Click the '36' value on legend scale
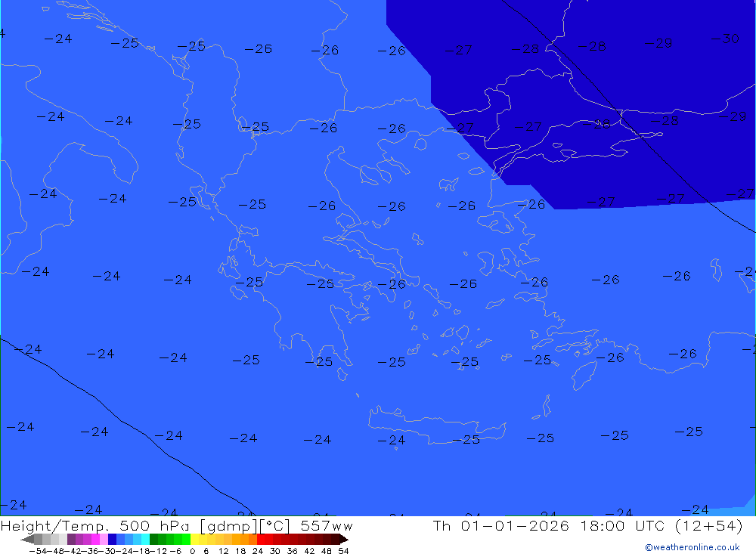This screenshot has width=756, height=554. [292, 551]
